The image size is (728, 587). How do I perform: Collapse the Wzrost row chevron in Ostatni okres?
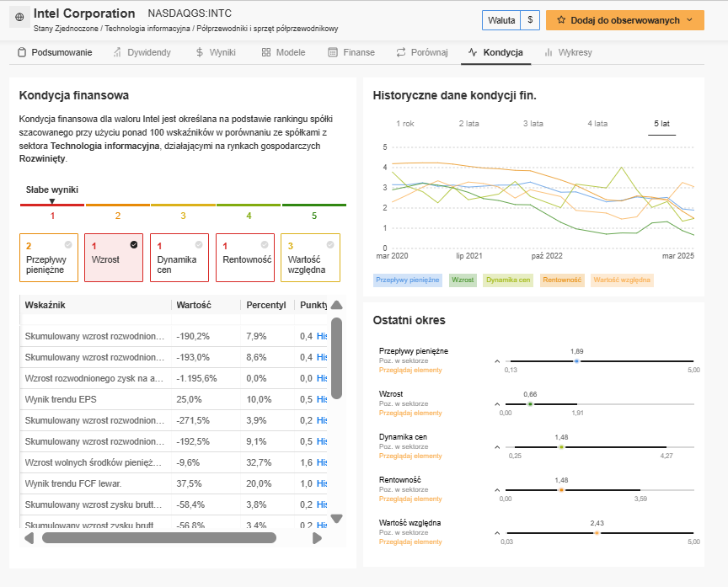pyautogui.click(x=497, y=404)
